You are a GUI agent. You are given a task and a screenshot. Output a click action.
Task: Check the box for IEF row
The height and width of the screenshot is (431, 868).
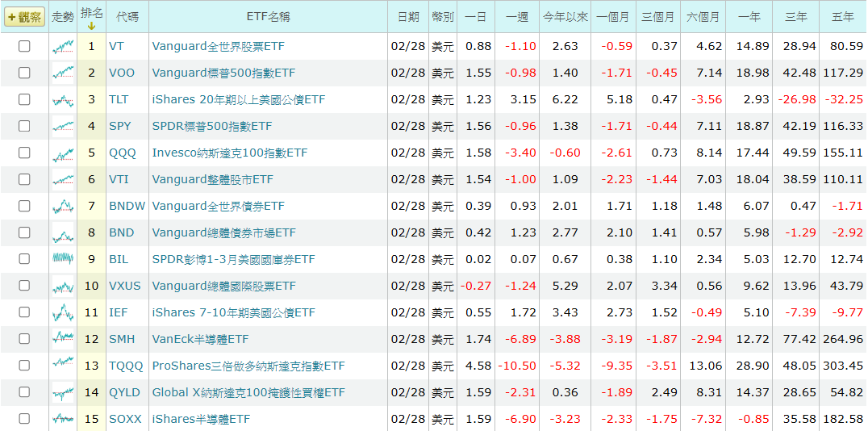click(x=24, y=312)
